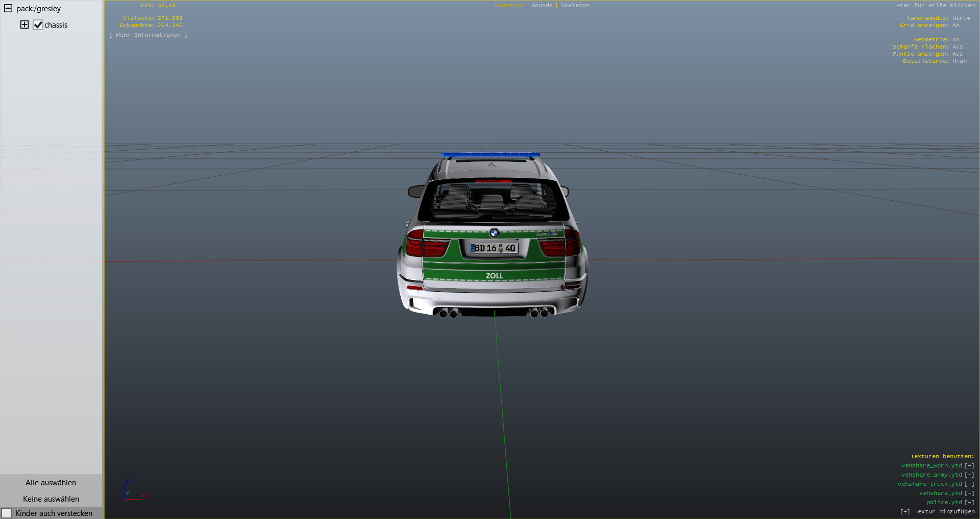Image resolution: width=980 pixels, height=519 pixels.
Task: Collapse the pack:/gresley tree node
Action: tap(8, 9)
